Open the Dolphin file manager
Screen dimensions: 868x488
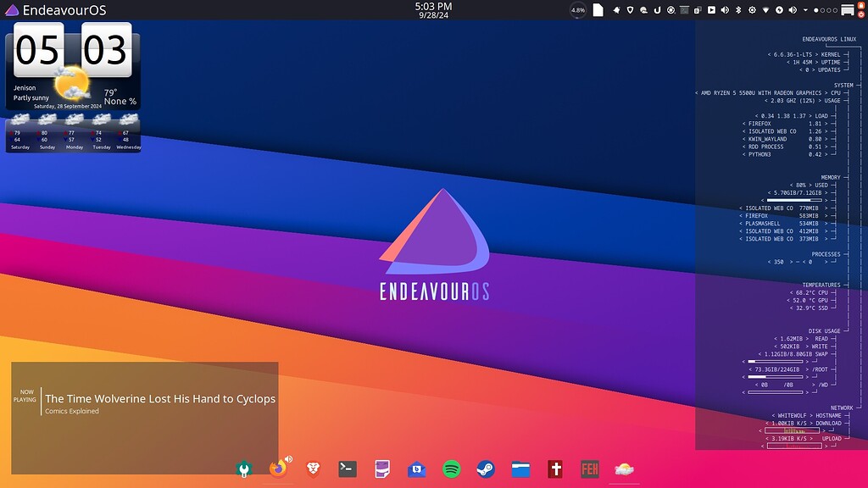tap(520, 469)
